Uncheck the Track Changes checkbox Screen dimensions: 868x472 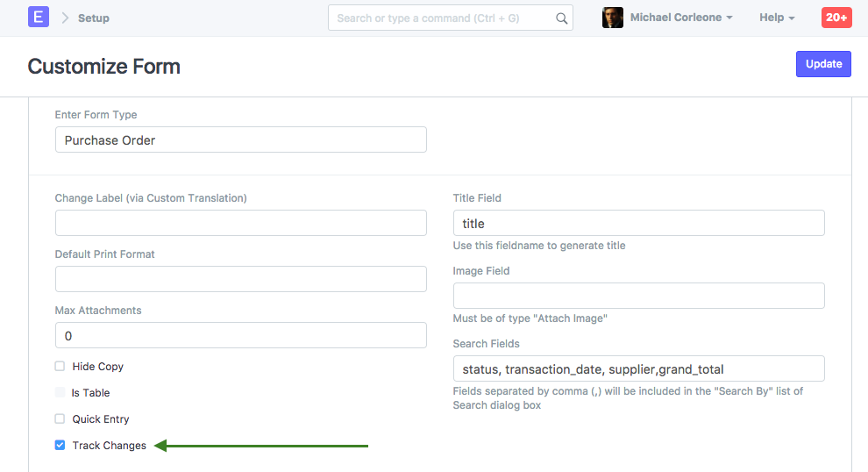coord(60,446)
